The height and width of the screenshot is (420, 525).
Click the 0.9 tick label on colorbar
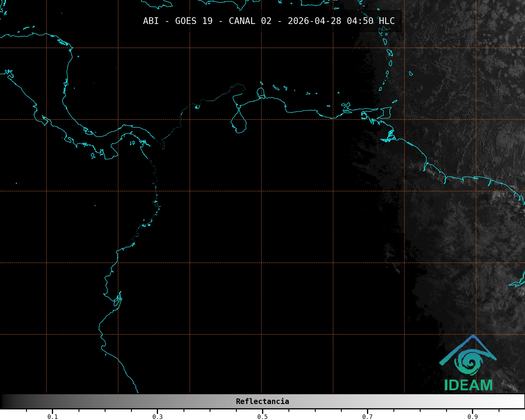(x=472, y=417)
